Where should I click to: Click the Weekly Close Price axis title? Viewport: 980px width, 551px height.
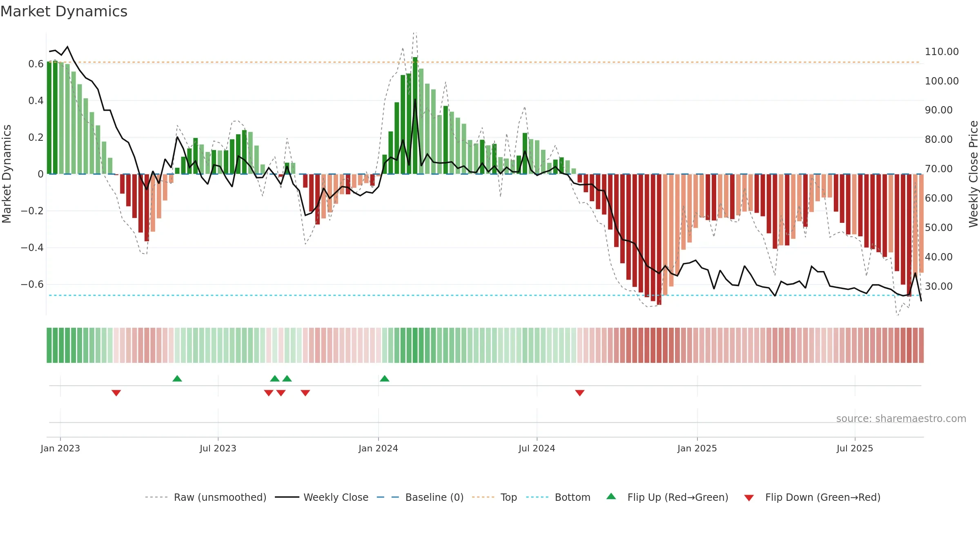tap(974, 174)
